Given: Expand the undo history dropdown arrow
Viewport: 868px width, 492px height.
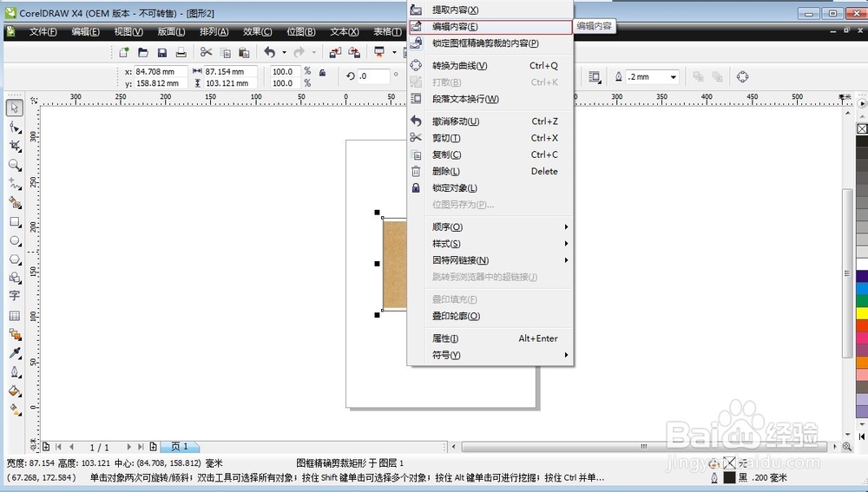Looking at the screenshot, I should (284, 53).
